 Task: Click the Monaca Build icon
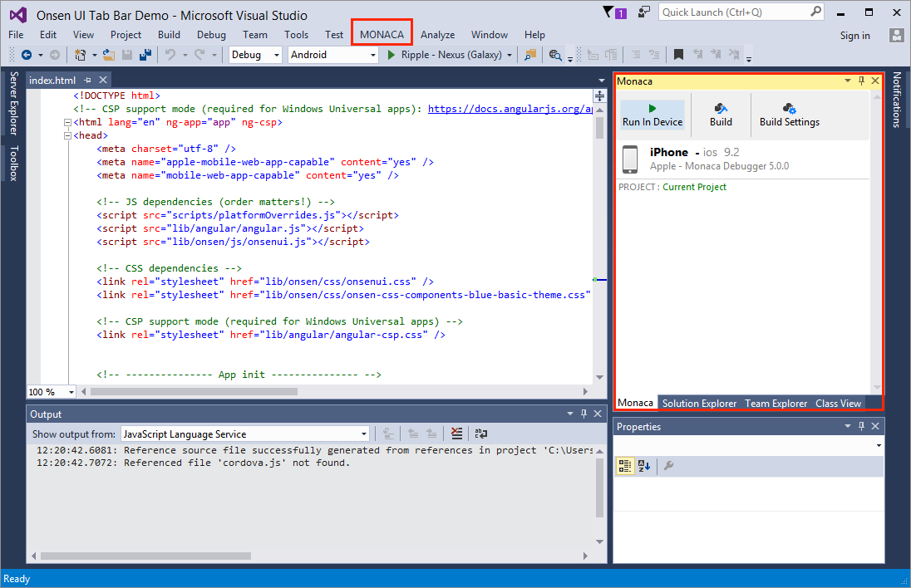click(x=721, y=115)
